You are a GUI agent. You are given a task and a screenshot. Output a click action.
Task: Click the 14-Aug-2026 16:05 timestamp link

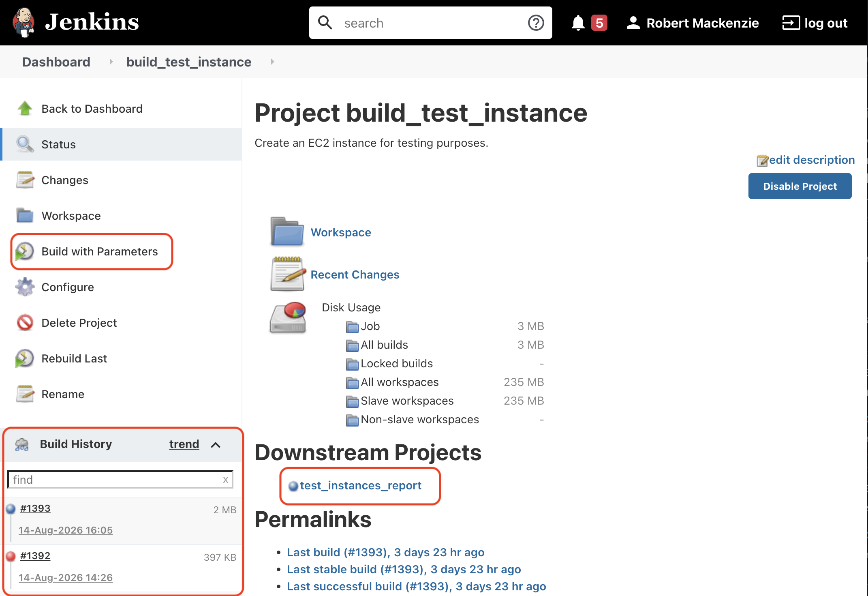point(66,530)
